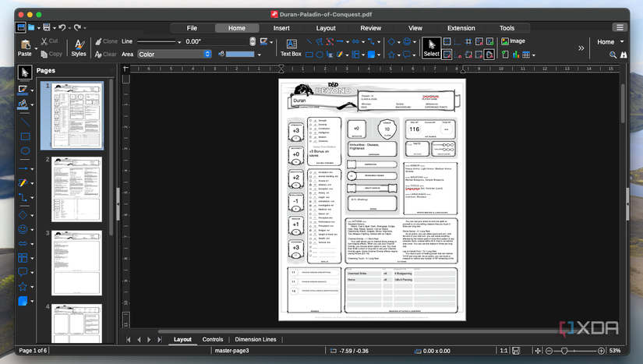Switch to the Dimension Lines layer tab

pos(256,339)
